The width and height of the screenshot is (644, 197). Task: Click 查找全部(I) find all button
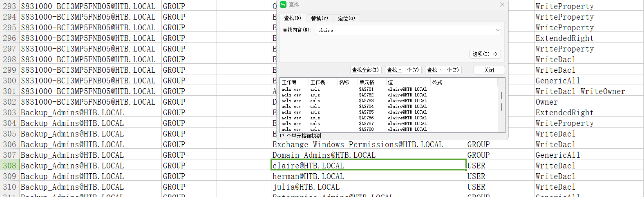[365, 70]
